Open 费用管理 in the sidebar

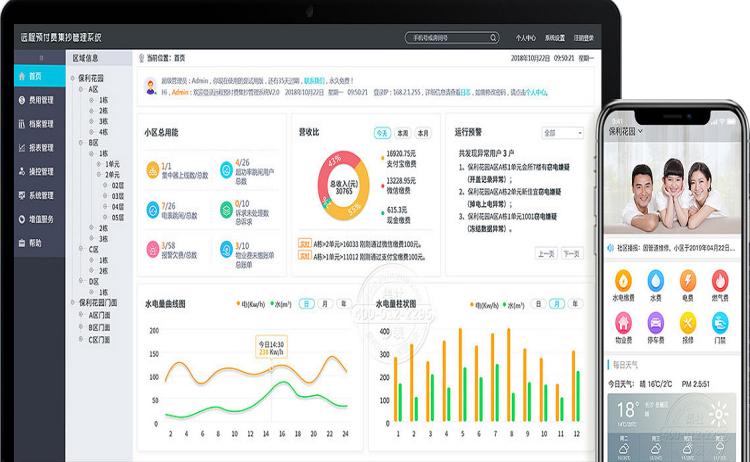(x=39, y=100)
